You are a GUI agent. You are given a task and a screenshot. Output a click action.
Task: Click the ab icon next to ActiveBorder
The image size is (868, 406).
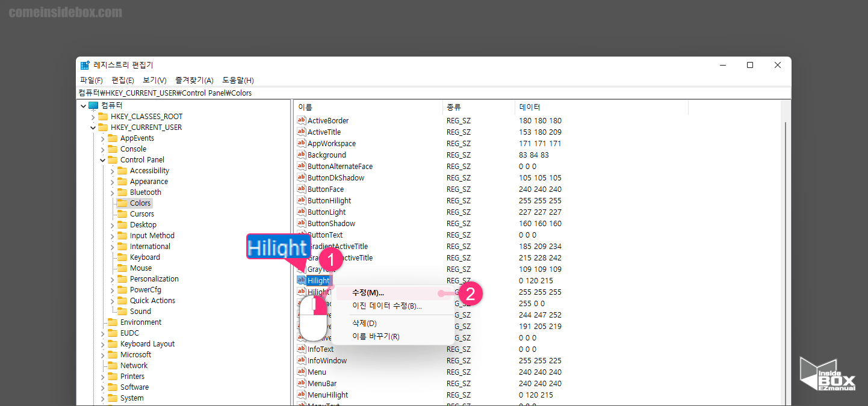coord(302,120)
